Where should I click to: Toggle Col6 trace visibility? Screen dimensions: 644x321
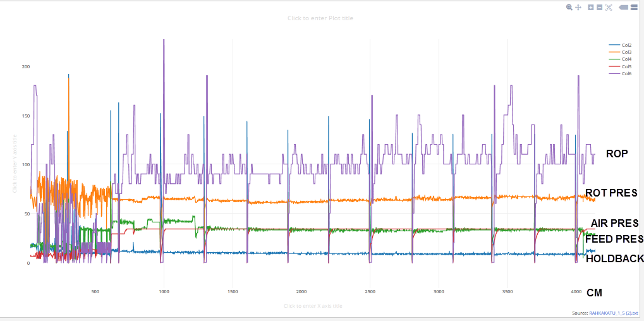(x=626, y=73)
